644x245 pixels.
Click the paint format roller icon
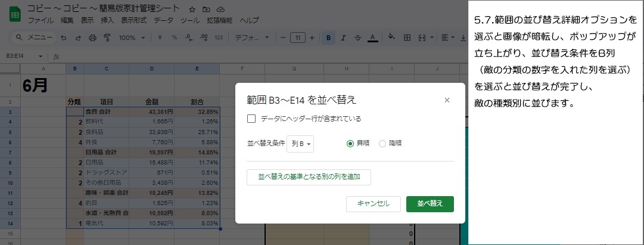(107, 38)
